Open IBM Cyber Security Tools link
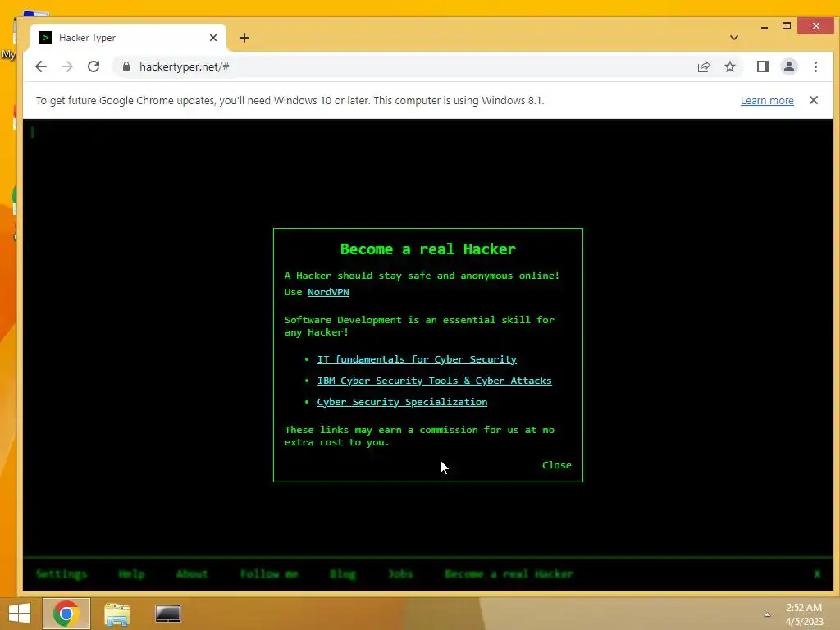The image size is (840, 630). click(x=435, y=381)
